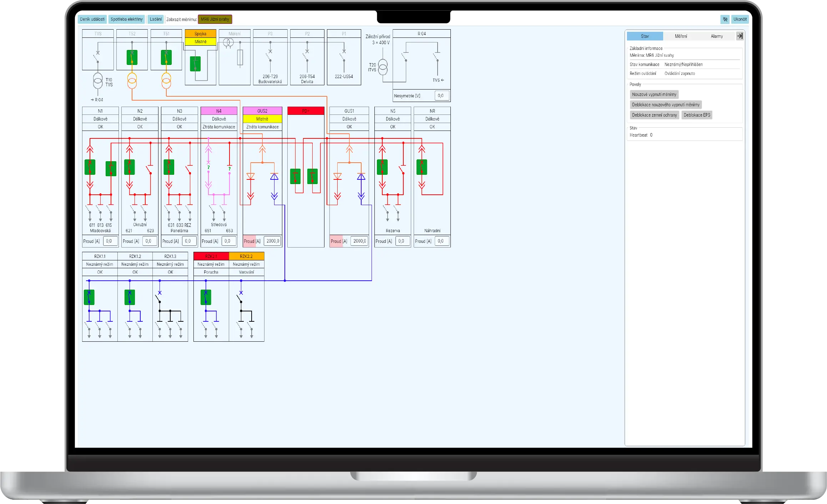Collapse the side panel with the arrow icon

coord(740,36)
